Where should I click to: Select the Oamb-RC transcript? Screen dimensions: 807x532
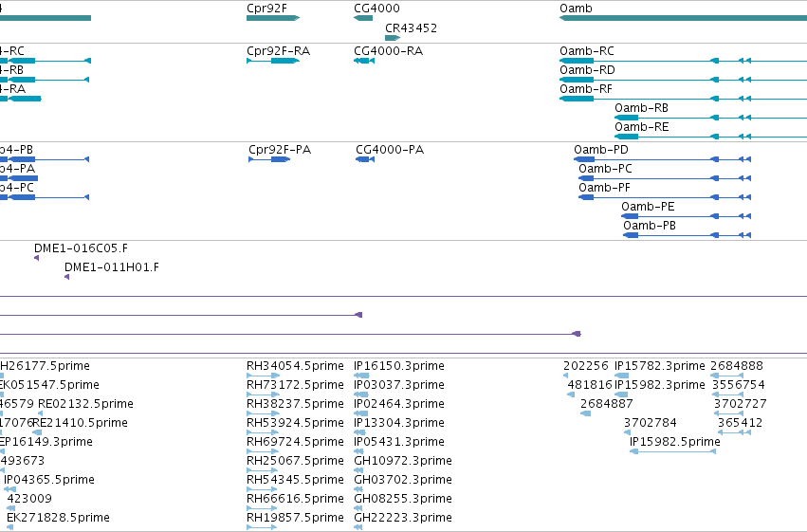(x=683, y=61)
